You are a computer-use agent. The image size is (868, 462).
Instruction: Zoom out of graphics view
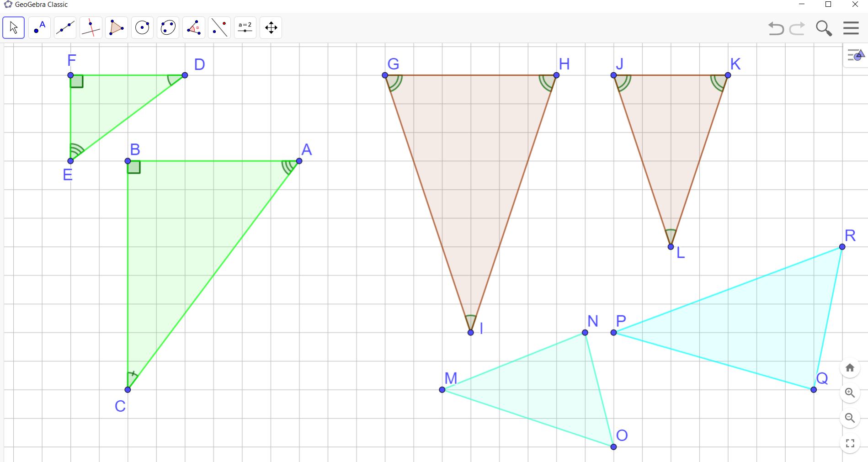(850, 418)
